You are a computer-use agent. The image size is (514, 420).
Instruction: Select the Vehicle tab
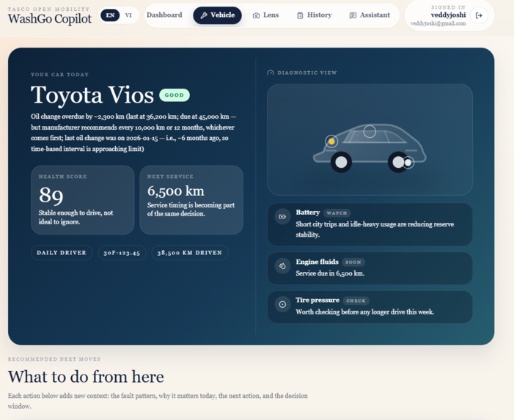(217, 15)
